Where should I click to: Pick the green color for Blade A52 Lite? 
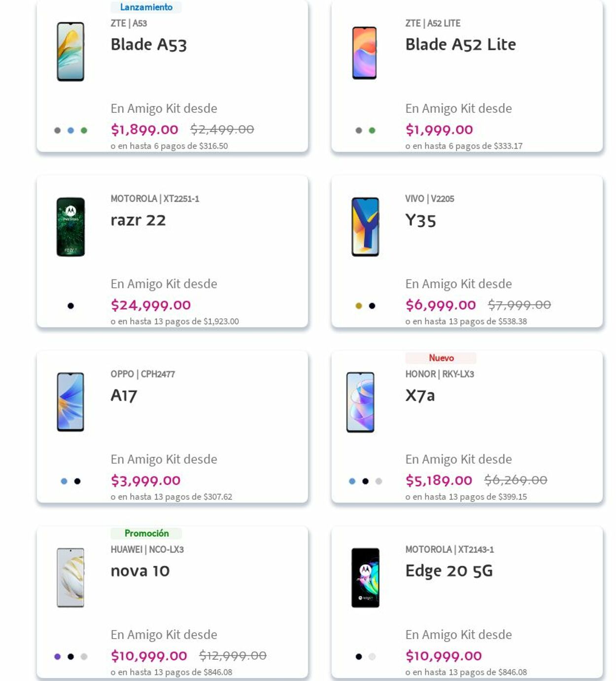coord(372,131)
